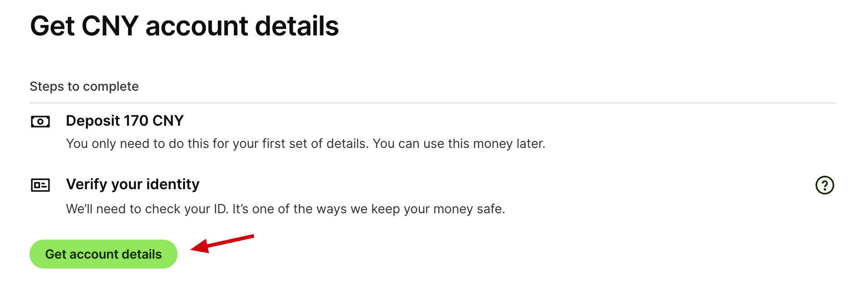The image size is (868, 294).
Task: Click the divider line under Steps to complete
Action: (433, 103)
